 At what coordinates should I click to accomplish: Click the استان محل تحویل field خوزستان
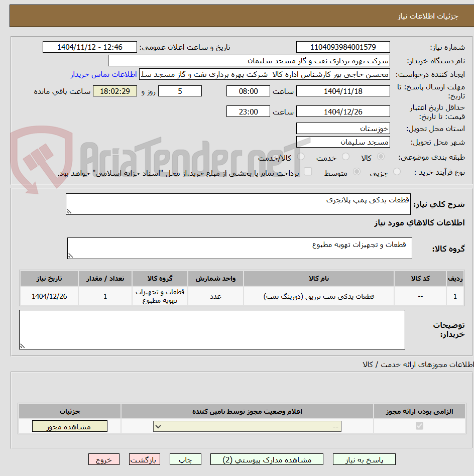(x=343, y=129)
